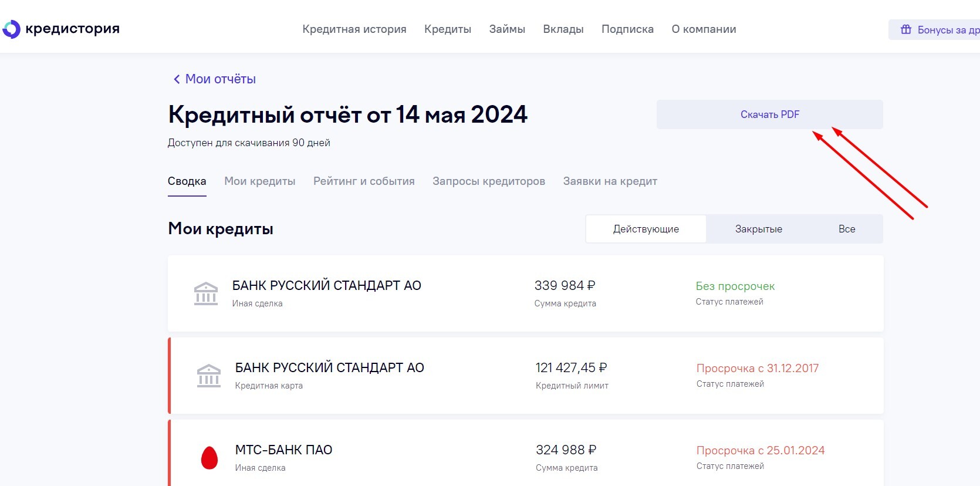The image size is (980, 486).
Task: Show only Действующие credits
Action: coord(646,229)
